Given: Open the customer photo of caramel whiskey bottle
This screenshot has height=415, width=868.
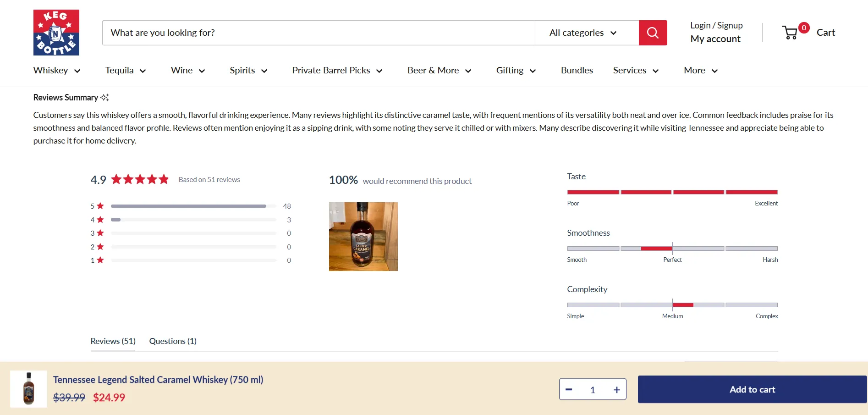Looking at the screenshot, I should (363, 237).
